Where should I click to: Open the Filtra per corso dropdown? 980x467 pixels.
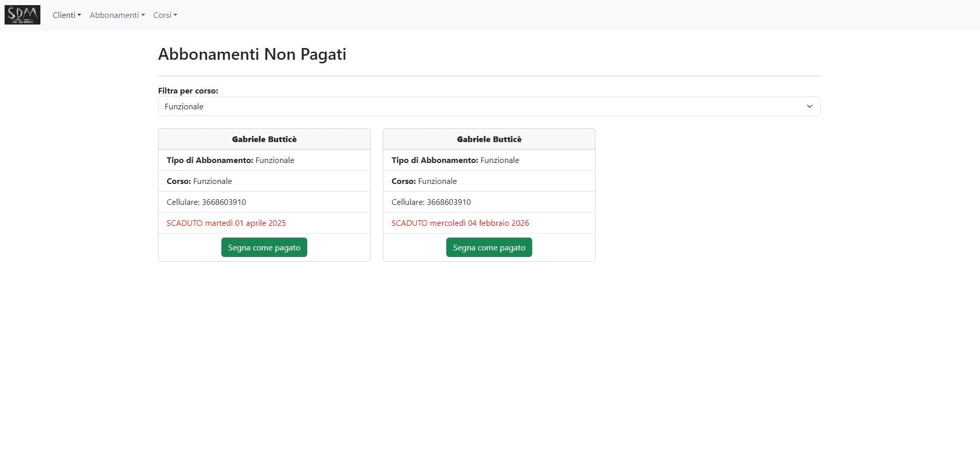point(488,106)
